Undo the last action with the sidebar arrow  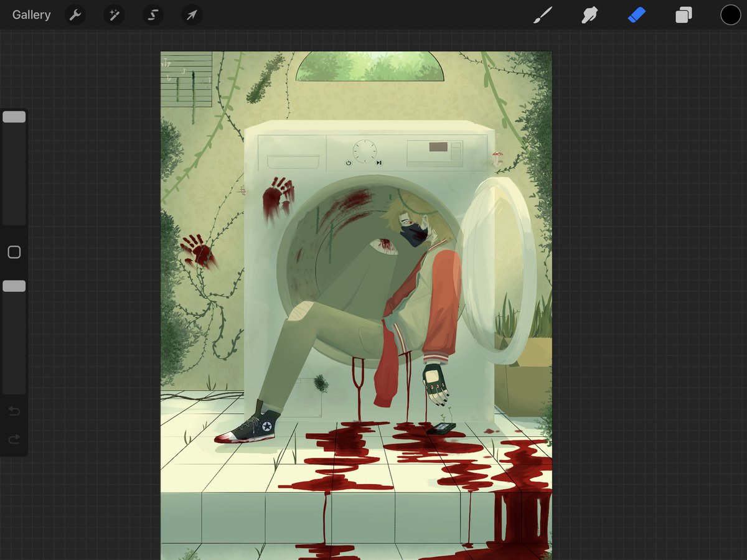[14, 411]
